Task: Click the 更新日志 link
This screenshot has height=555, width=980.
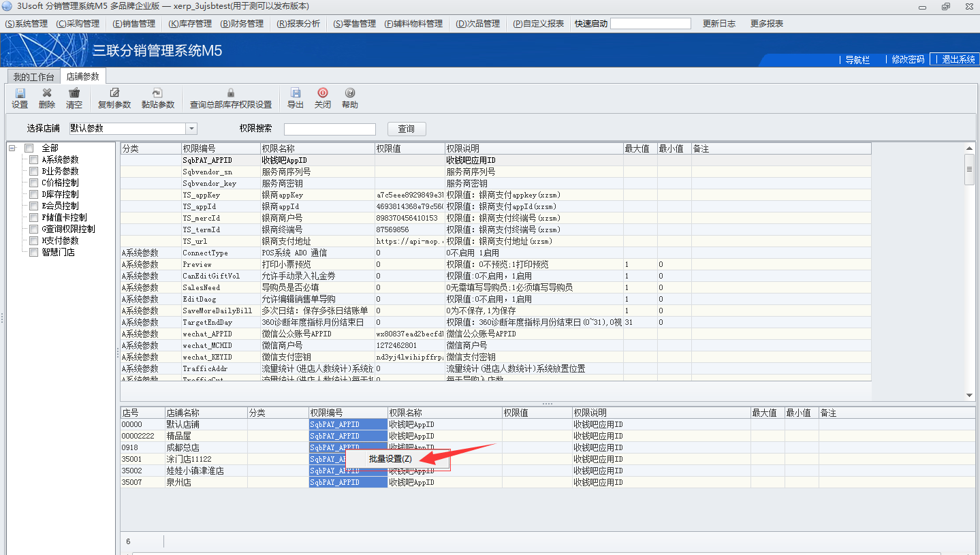Action: pyautogui.click(x=719, y=23)
